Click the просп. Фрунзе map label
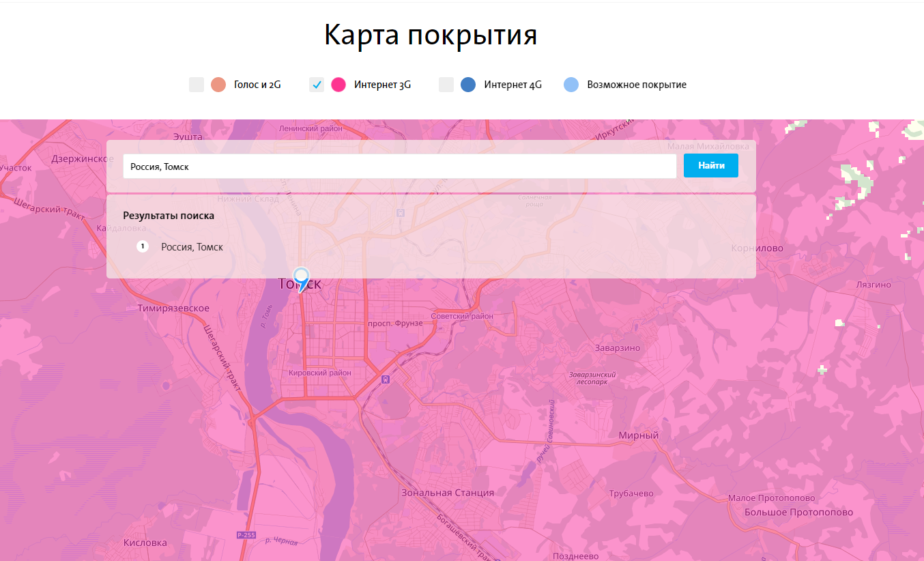The image size is (924, 561). 395,323
